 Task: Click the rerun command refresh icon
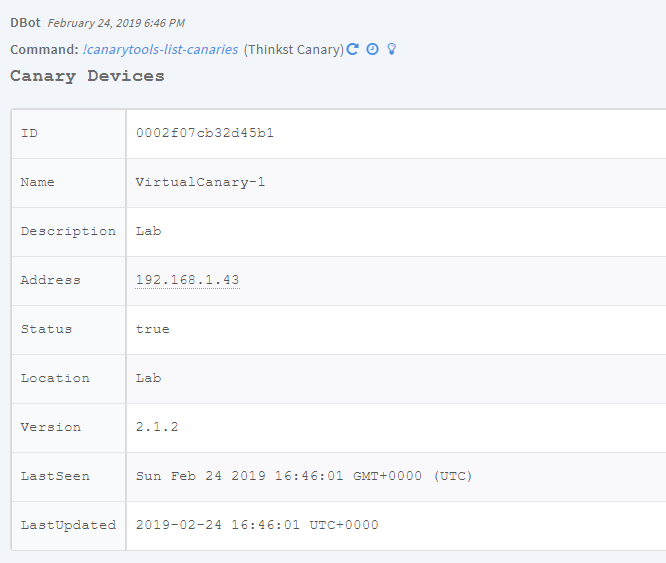tap(353, 49)
